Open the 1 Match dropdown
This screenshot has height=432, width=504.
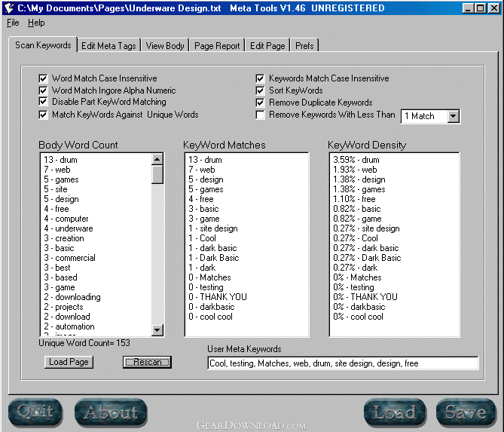(453, 116)
